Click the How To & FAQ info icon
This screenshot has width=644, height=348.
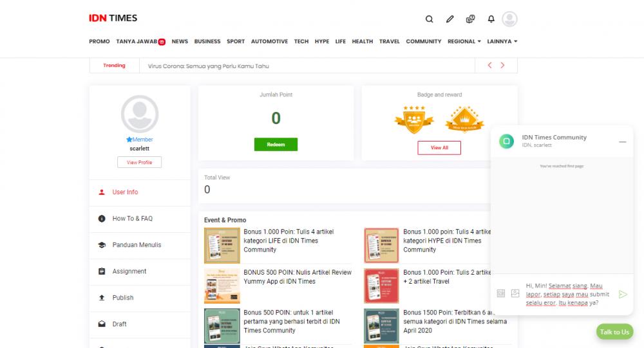[102, 218]
